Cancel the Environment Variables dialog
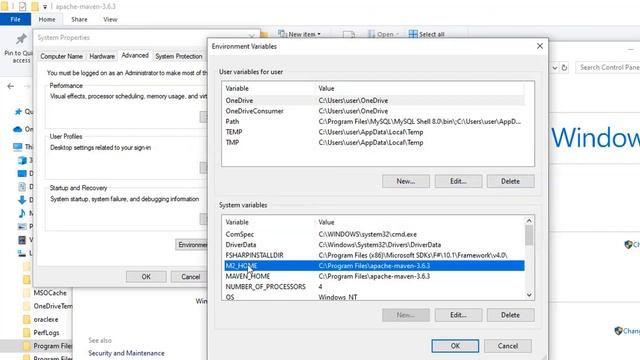 coord(508,346)
